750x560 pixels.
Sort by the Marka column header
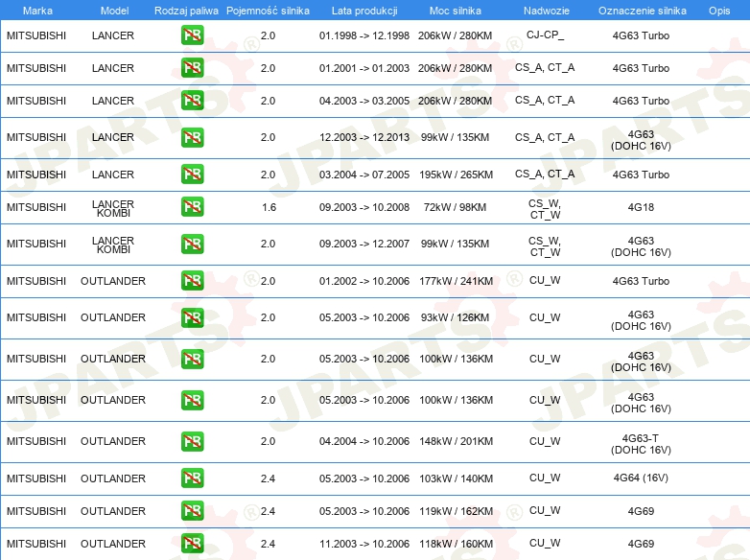(36, 11)
